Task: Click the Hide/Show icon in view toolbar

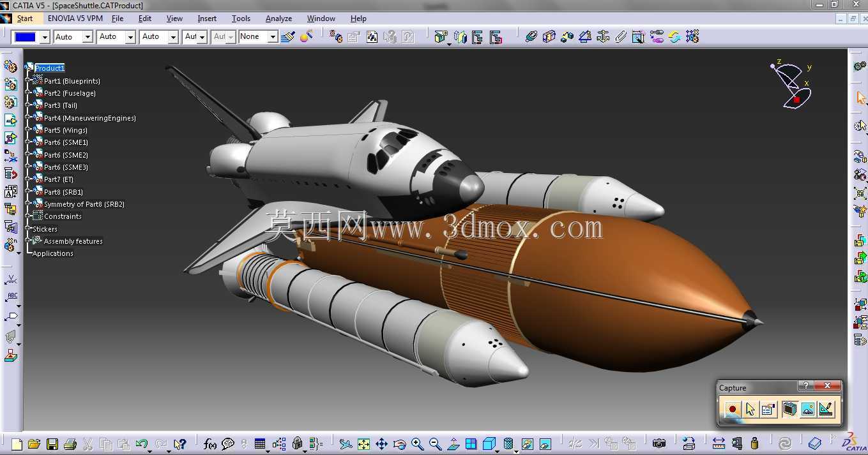Action: pos(527,444)
